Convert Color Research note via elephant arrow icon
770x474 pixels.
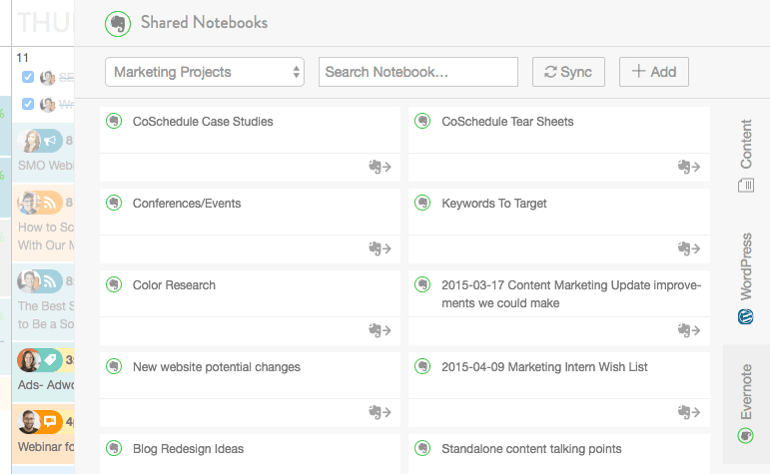click(380, 331)
